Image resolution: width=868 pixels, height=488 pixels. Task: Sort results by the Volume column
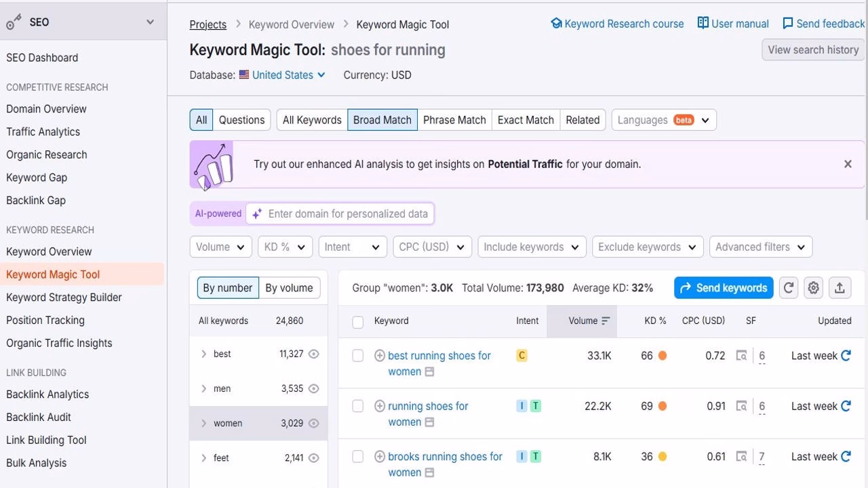(x=581, y=321)
